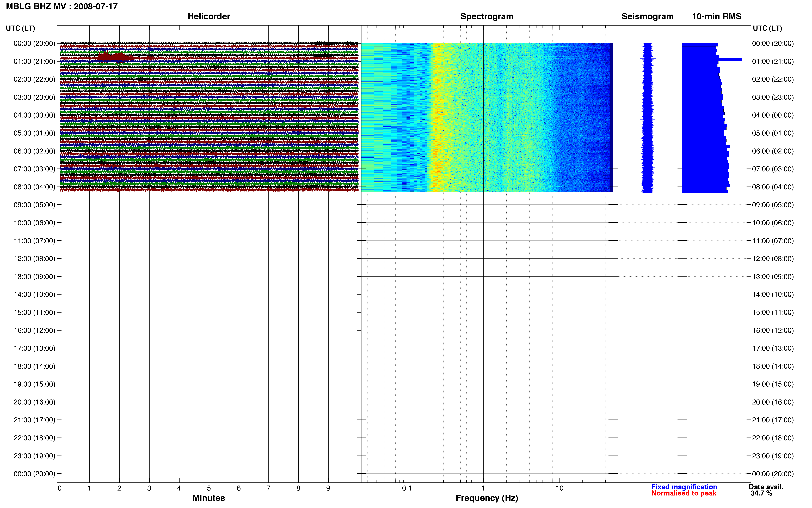Click the 0.1 tick on the frequency axis
The image size is (812, 508).
[407, 488]
